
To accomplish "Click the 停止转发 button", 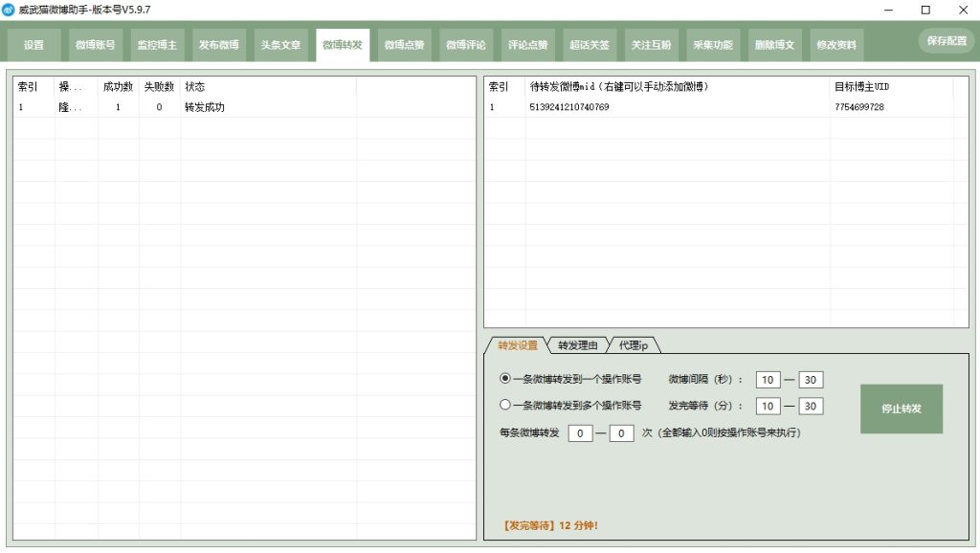I will pyautogui.click(x=901, y=409).
